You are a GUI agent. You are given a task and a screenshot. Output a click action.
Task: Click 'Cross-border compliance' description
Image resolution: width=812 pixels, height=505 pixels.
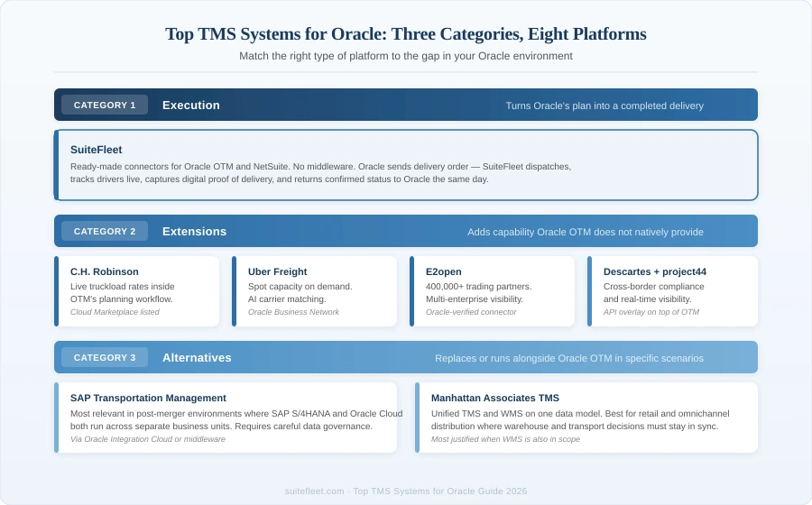tap(653, 286)
